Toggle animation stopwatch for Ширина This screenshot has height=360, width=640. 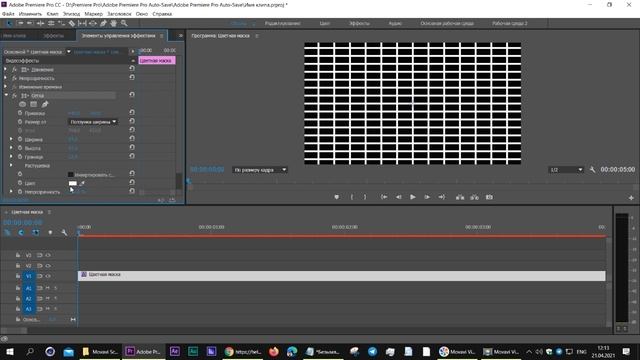[x=20, y=139]
